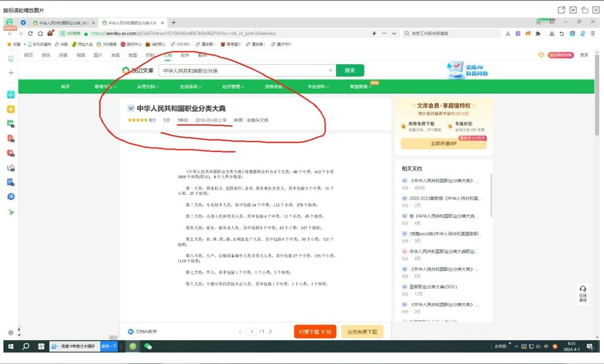Screen dimensions: 604x364
Task: Open the 文档AI助手 assistant
Action: pos(142,332)
